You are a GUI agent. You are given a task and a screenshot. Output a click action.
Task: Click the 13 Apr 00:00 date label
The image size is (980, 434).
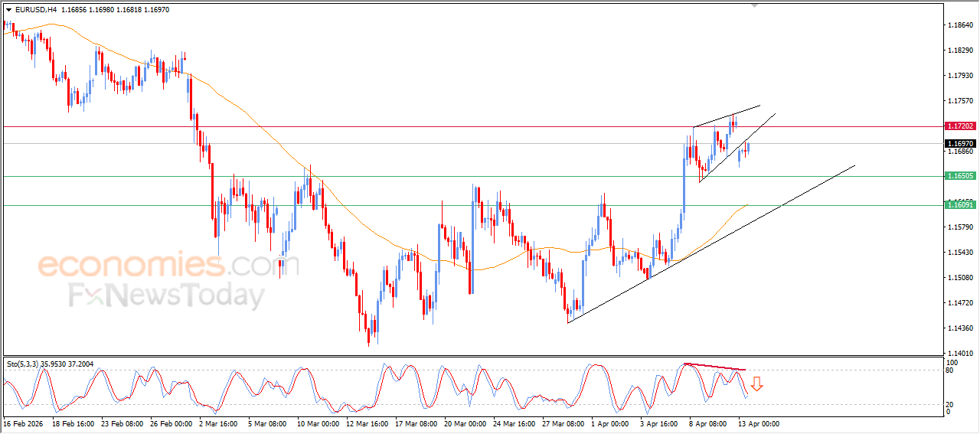758,423
